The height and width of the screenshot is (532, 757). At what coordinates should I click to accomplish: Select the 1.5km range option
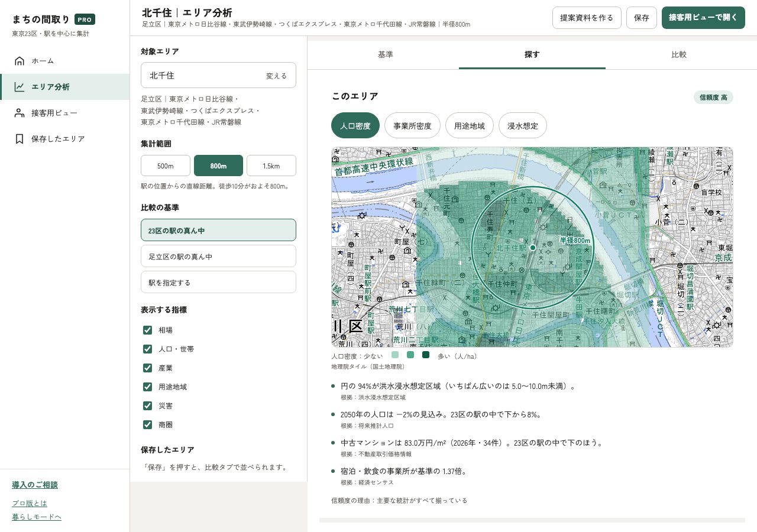tap(271, 166)
